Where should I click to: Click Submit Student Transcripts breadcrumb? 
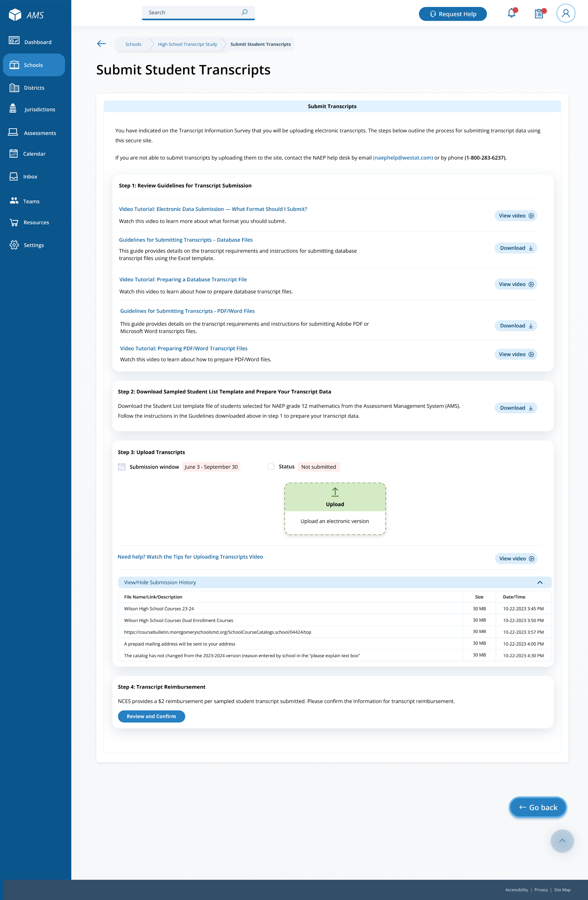261,44
